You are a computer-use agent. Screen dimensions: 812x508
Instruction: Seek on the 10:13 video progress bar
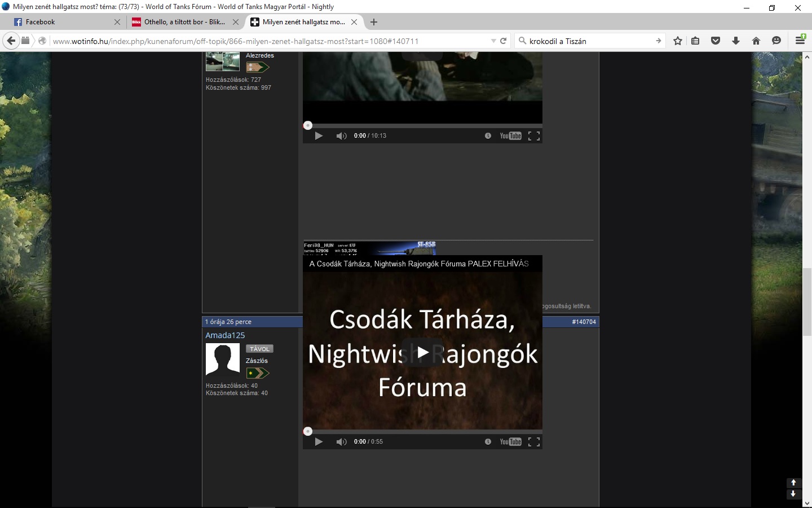coord(422,125)
